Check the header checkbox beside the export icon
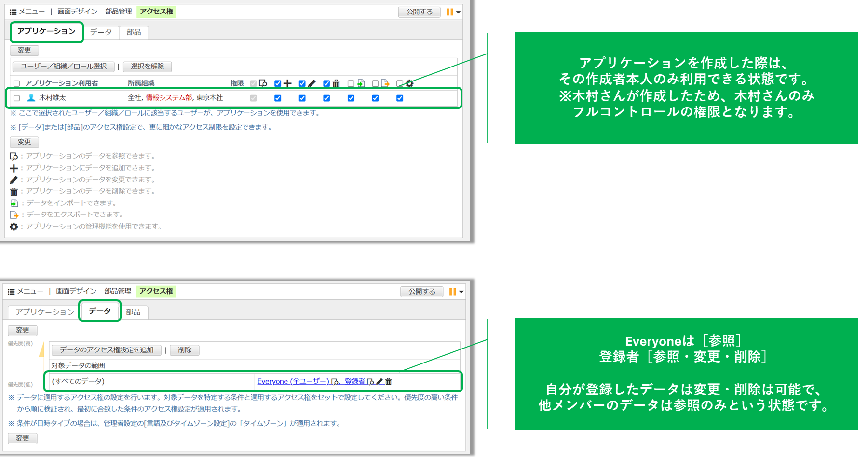Image resolution: width=868 pixels, height=457 pixels. tap(375, 84)
